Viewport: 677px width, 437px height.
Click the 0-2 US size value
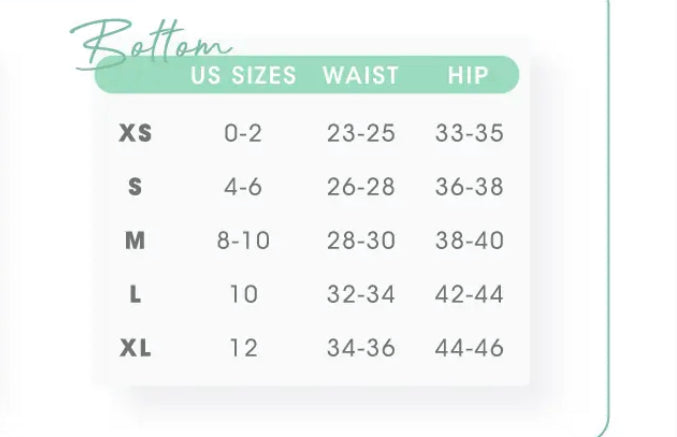243,133
